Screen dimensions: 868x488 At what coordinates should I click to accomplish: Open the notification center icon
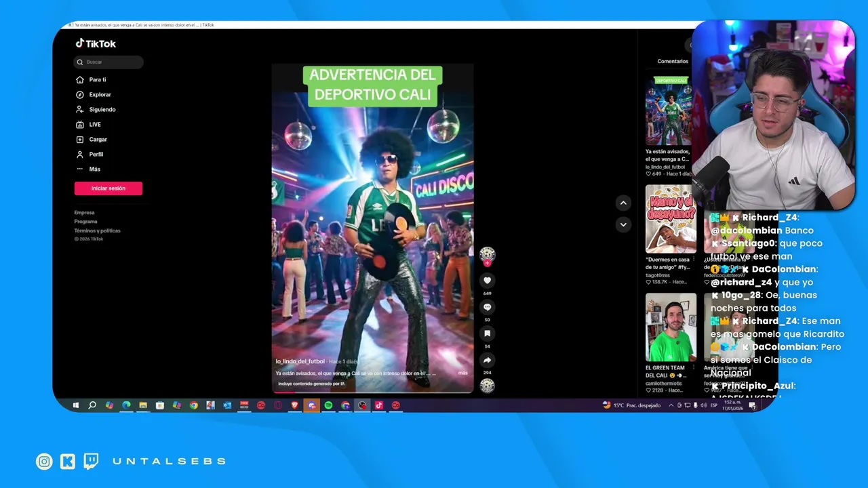point(752,405)
